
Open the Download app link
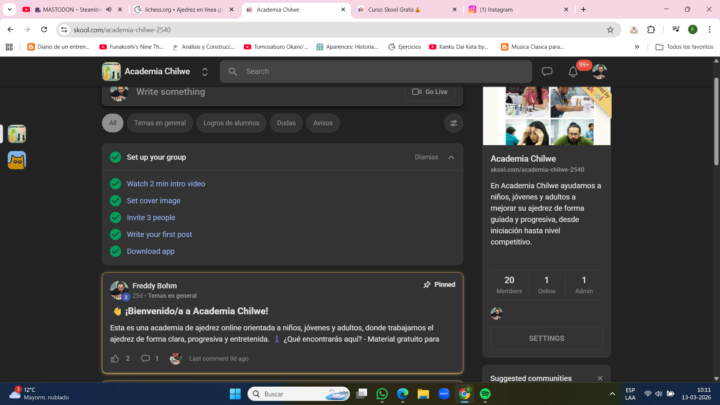151,252
